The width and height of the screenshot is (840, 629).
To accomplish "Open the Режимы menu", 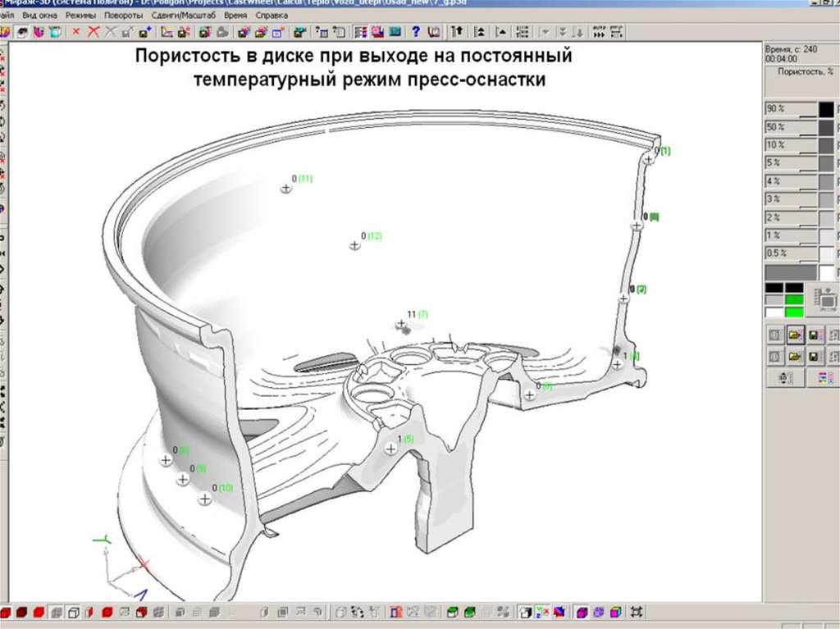I will pos(80,16).
